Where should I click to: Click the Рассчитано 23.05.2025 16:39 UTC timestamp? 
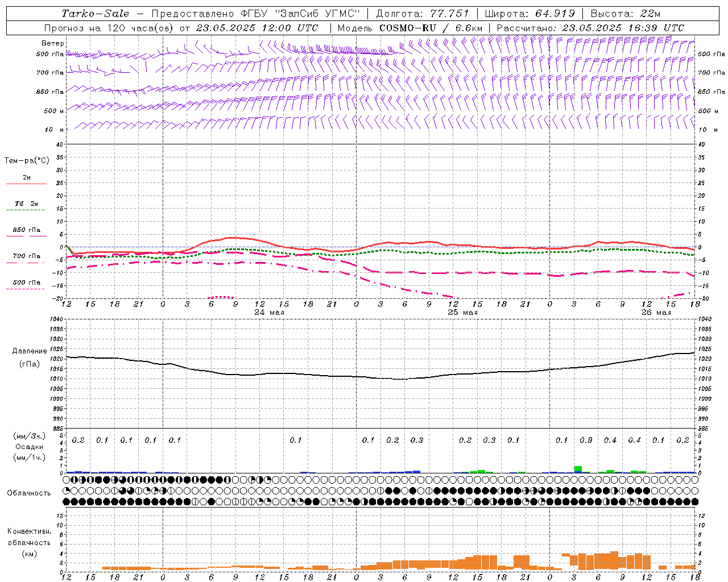click(590, 28)
